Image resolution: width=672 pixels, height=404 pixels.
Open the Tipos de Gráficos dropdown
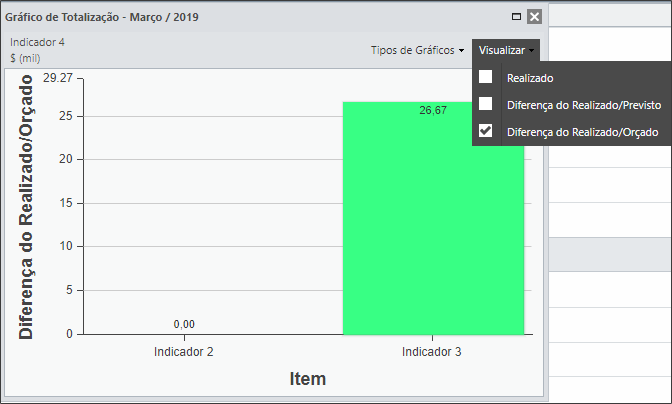(417, 50)
